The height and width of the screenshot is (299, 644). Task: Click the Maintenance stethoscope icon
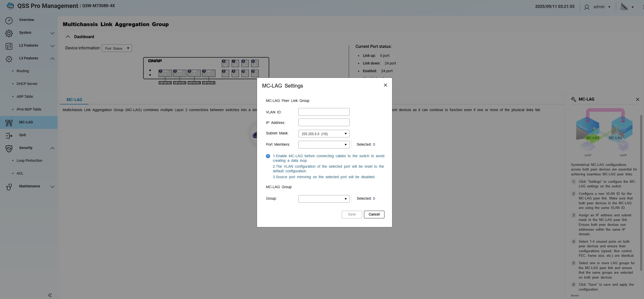(x=9, y=187)
